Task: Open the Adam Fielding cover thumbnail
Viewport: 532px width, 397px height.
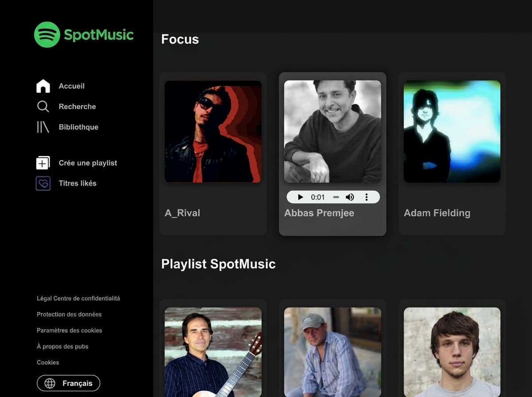Action: point(452,132)
